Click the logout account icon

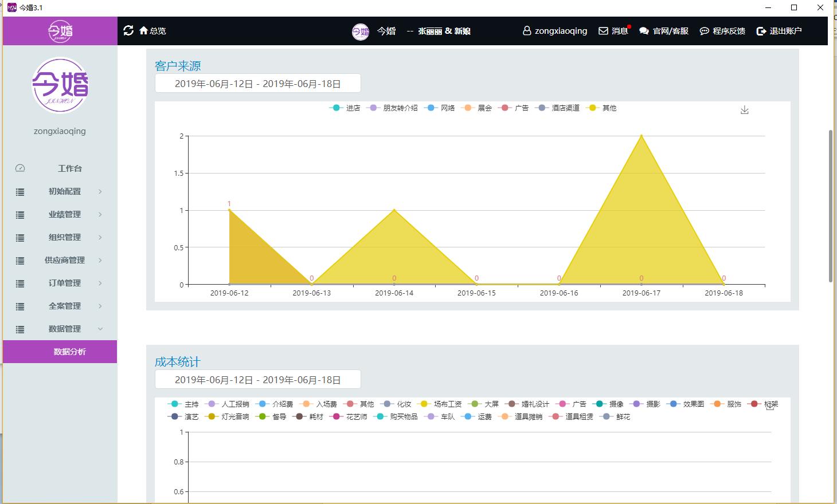761,31
